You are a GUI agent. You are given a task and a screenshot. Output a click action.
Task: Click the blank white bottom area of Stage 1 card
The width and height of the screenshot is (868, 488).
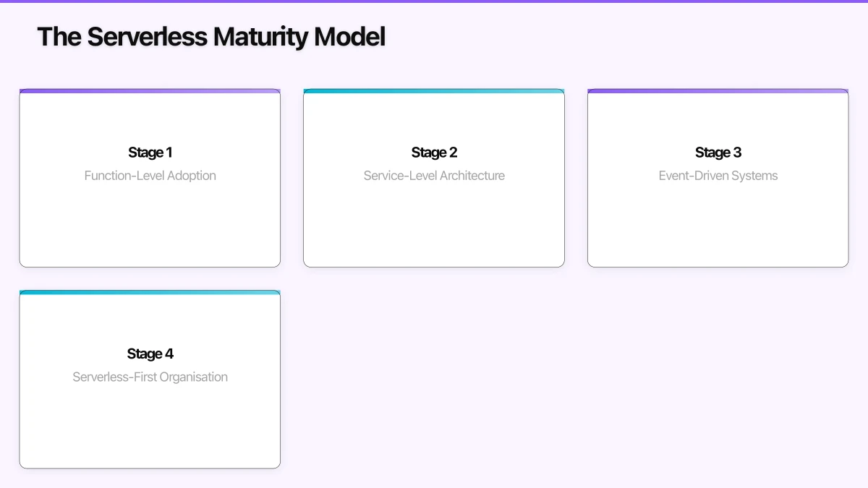tap(150, 231)
